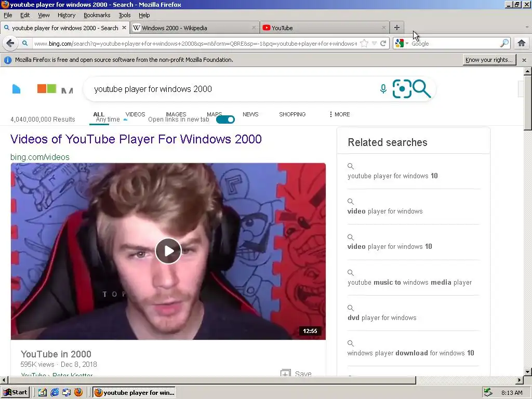The height and width of the screenshot is (399, 532).
Task: Select the NEWS search category
Action: tap(250, 114)
